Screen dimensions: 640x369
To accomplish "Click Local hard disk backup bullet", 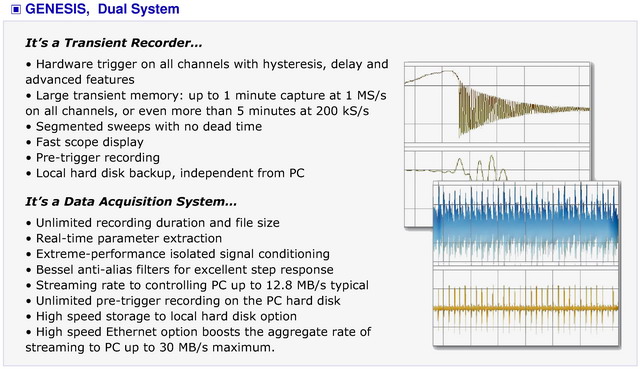I will [x=165, y=173].
